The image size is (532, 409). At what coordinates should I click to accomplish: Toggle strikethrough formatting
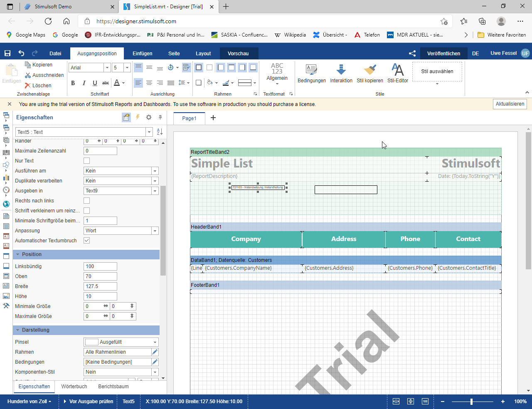click(106, 83)
